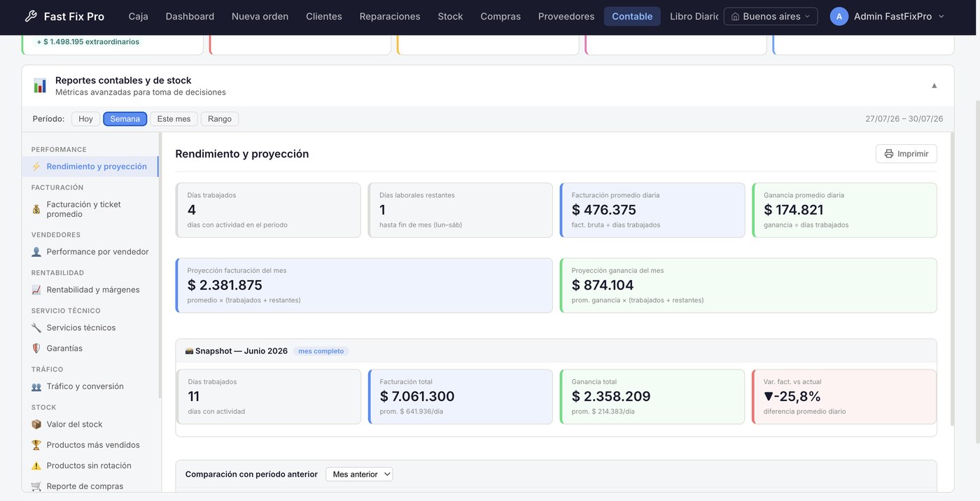Open Nueva orden in navigation
980x501 pixels.
(x=260, y=16)
